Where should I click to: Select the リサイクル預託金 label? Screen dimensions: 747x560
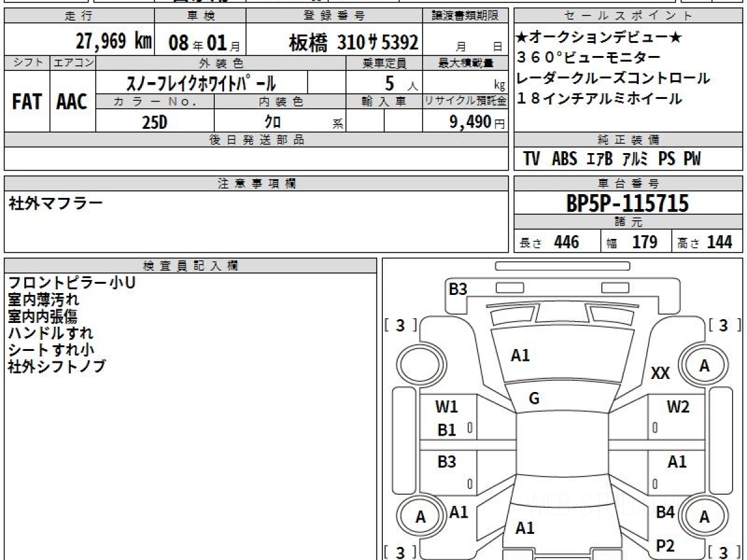tap(466, 101)
